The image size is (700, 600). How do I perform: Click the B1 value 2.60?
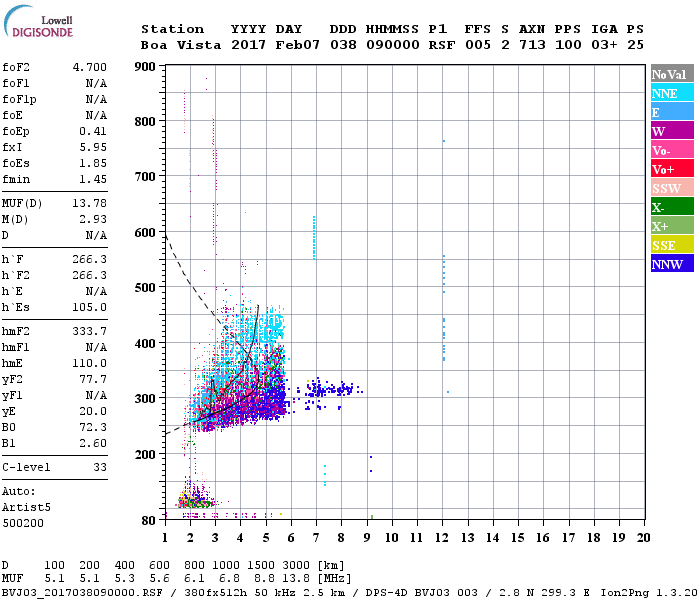(x=93, y=443)
